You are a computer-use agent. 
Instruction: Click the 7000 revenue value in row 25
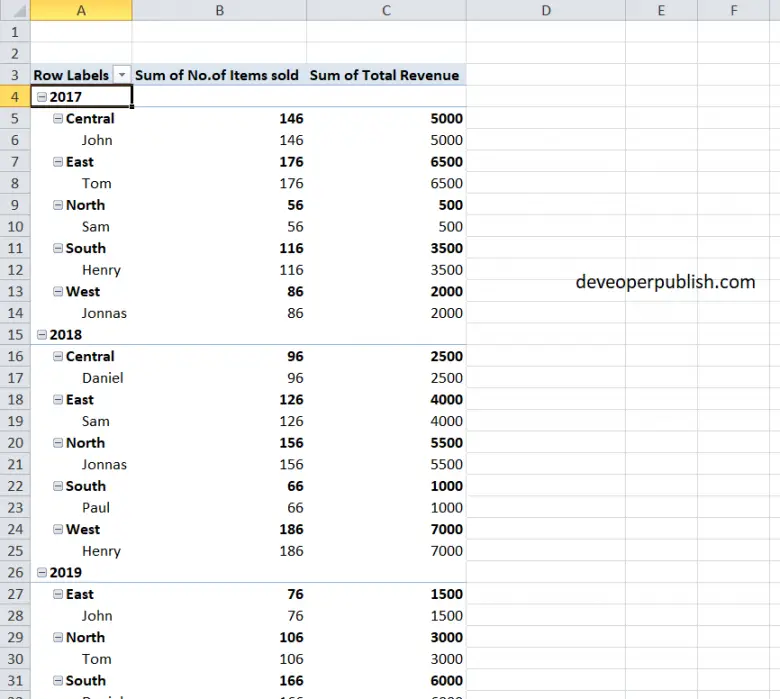pyautogui.click(x=446, y=551)
